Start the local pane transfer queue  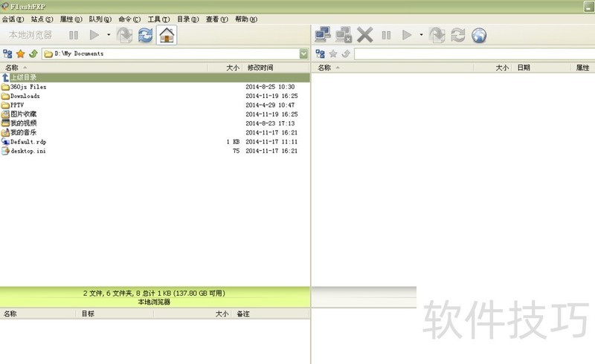94,35
